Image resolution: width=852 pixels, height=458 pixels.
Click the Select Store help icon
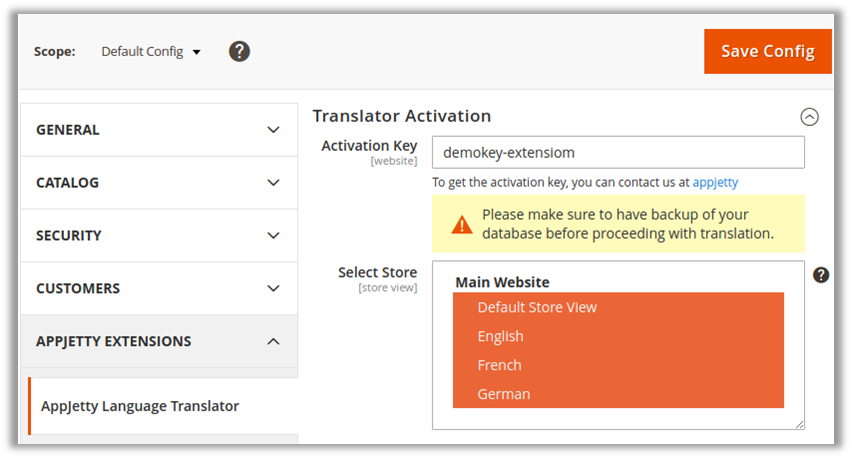(821, 275)
